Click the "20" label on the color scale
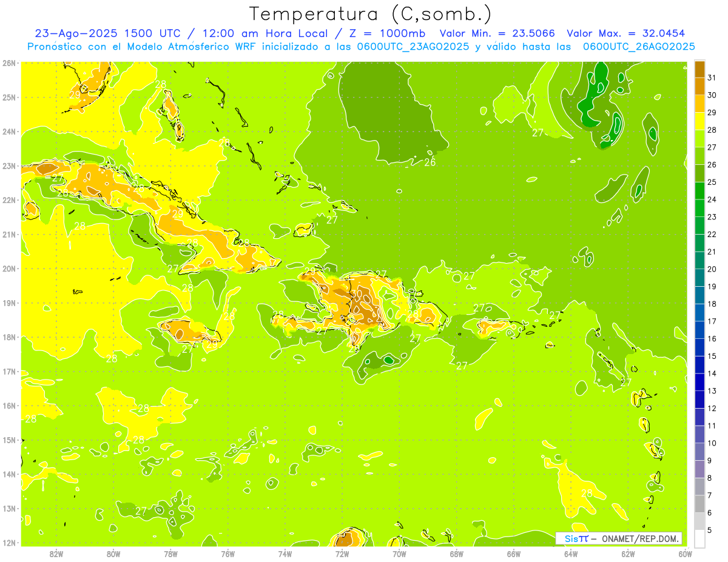The image size is (728, 562). [712, 269]
